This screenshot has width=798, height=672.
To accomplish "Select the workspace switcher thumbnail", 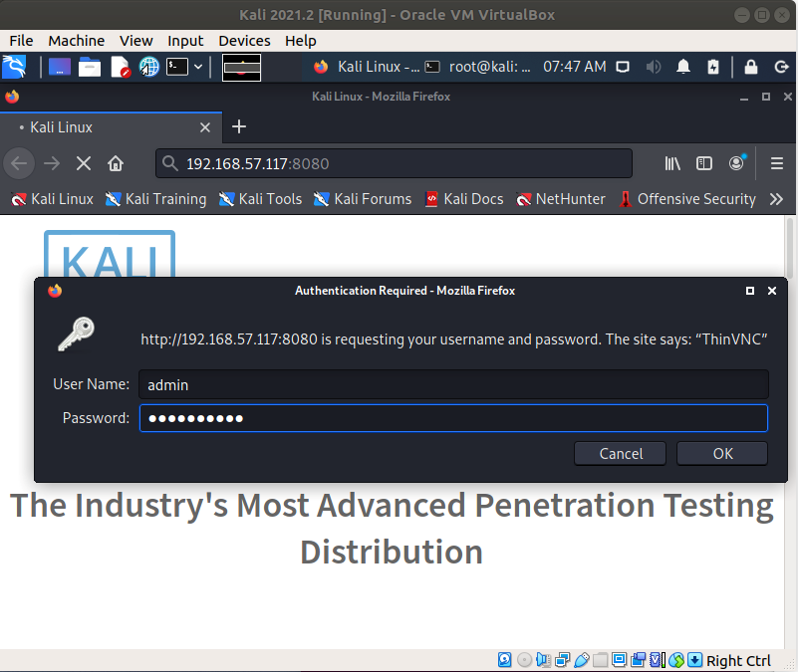I will [x=242, y=67].
